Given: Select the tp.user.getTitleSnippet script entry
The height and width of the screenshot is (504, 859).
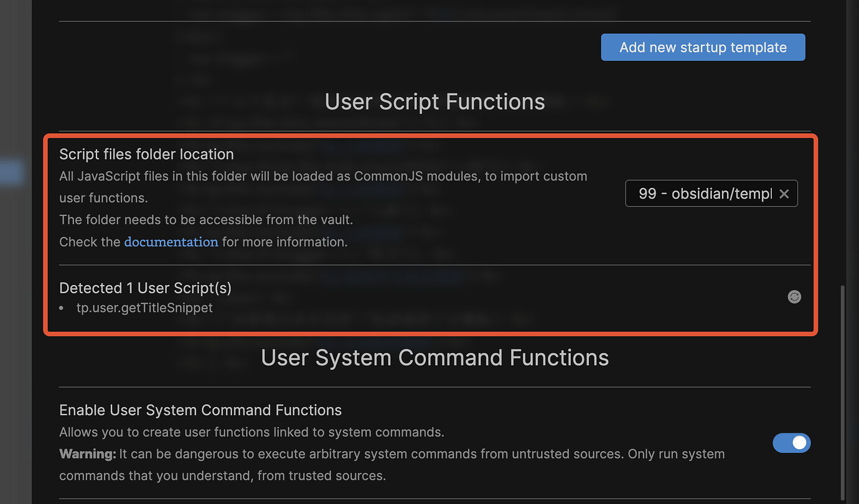Looking at the screenshot, I should pos(144,307).
